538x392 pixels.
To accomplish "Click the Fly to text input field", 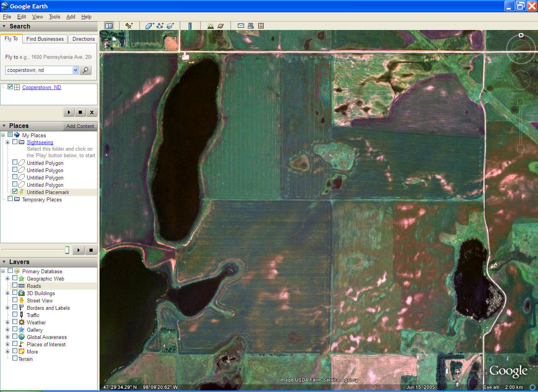I will click(x=39, y=70).
